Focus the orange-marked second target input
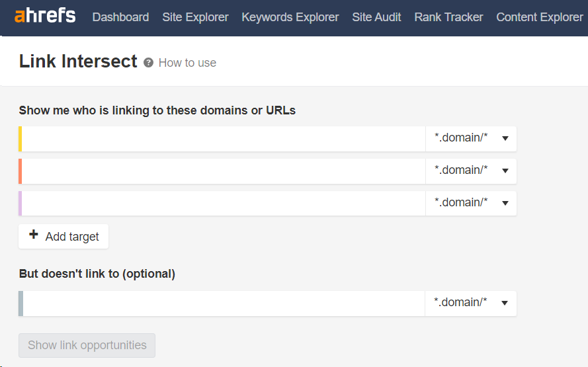Screen dimensions: 588x367 coord(224,171)
